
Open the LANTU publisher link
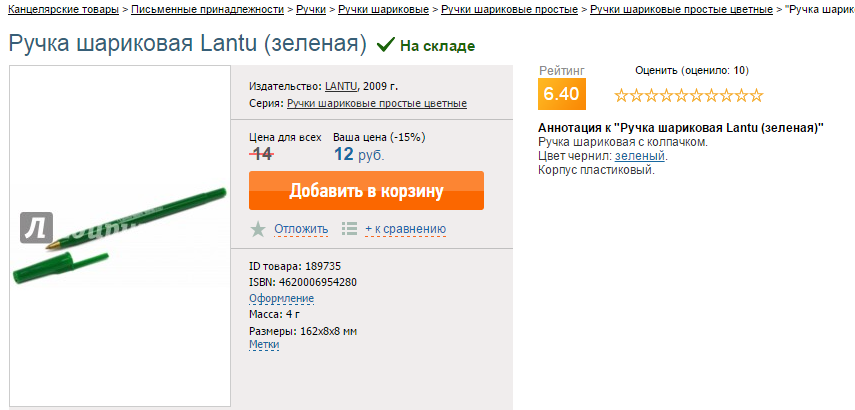341,86
